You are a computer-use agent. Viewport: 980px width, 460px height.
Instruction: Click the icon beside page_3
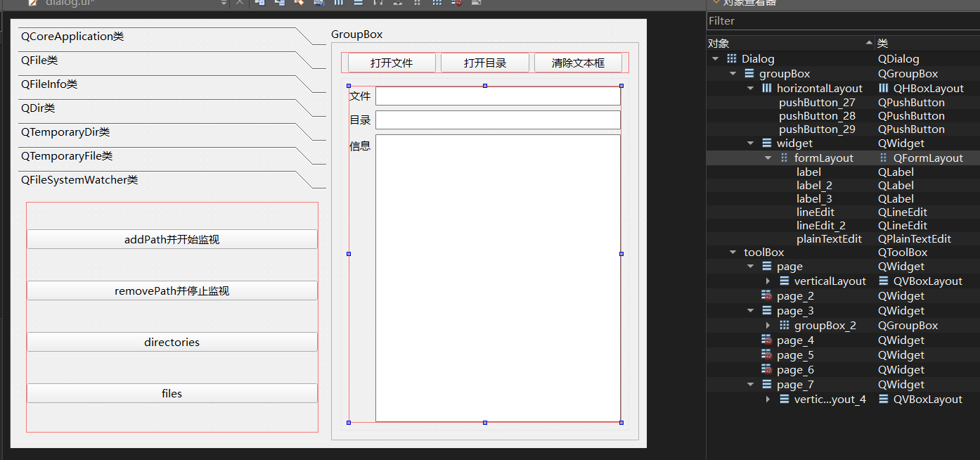pyautogui.click(x=767, y=311)
